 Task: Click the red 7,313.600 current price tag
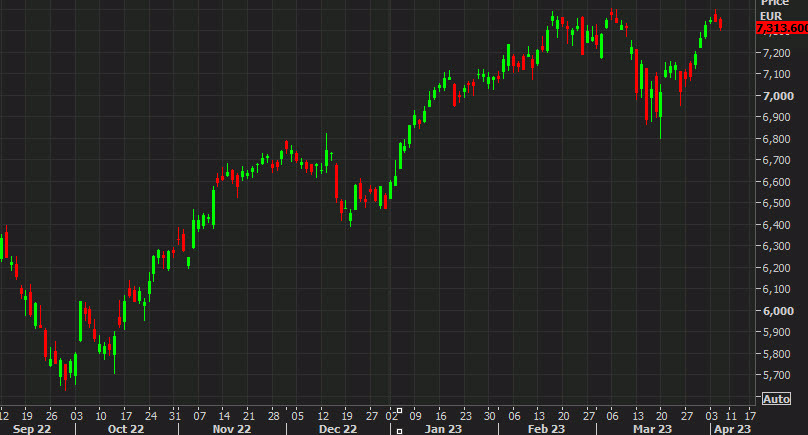(782, 28)
